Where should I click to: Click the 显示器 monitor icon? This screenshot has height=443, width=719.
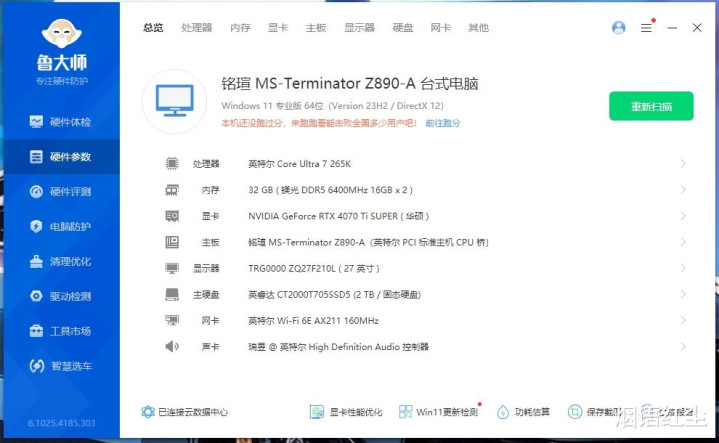point(172,268)
